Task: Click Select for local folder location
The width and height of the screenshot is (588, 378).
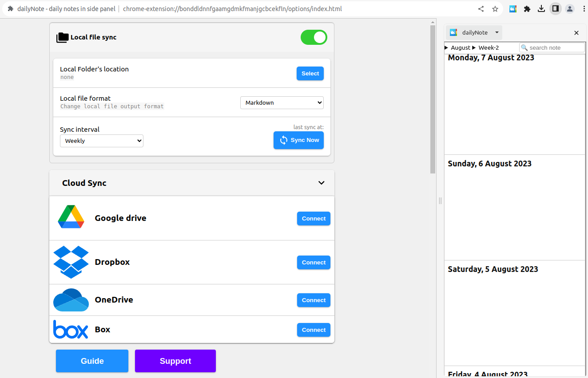Action: [310, 74]
